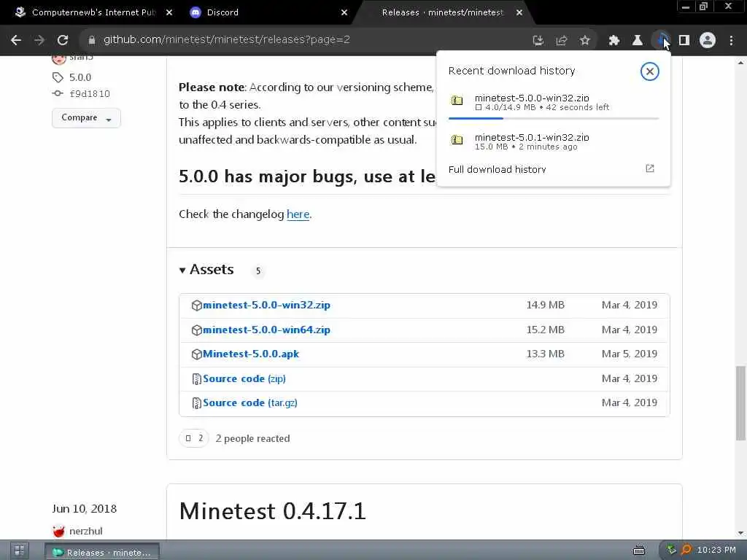Viewport: 747px width, 560px height.
Task: Open the taskbar start menu button
Action: point(19,551)
